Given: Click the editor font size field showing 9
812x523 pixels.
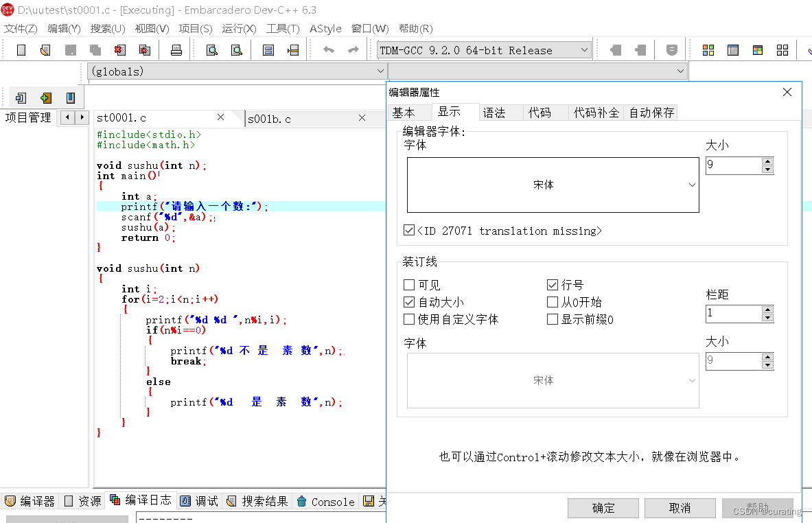Looking at the screenshot, I should click(734, 165).
